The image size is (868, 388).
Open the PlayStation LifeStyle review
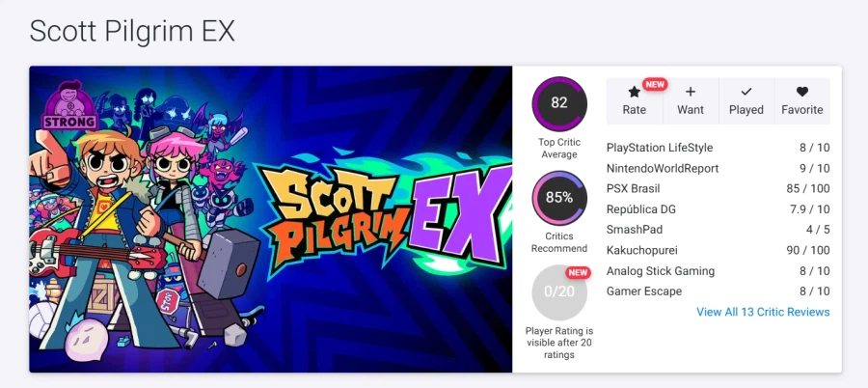click(x=660, y=148)
